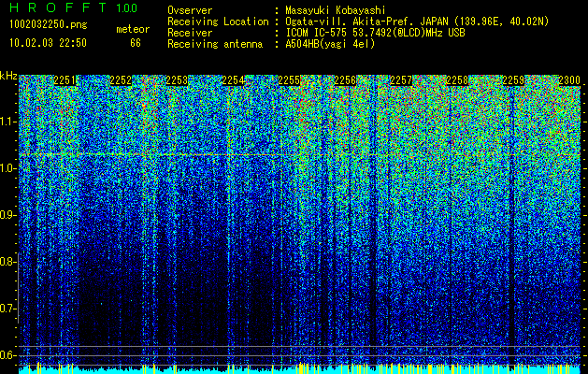Click the kHz axis unit label
The image size is (588, 374).
pos(8,77)
